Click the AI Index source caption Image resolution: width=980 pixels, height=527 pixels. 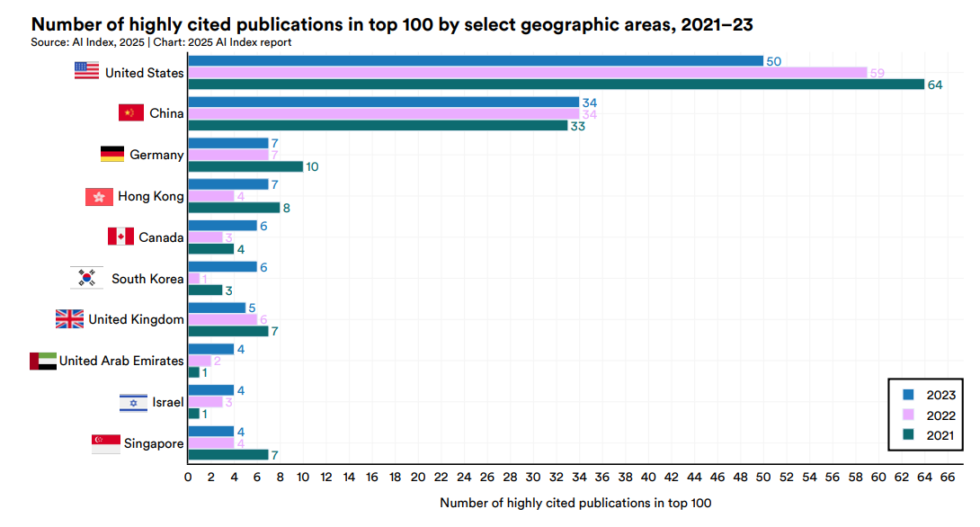point(161,42)
